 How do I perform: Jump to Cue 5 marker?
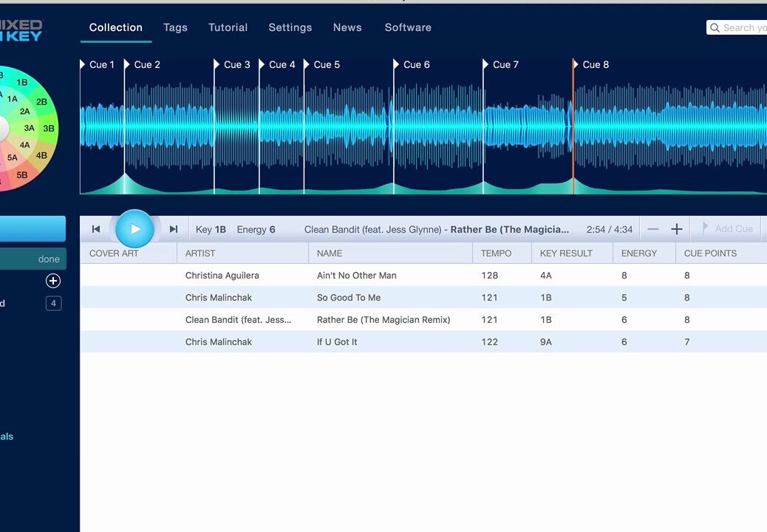pos(322,64)
